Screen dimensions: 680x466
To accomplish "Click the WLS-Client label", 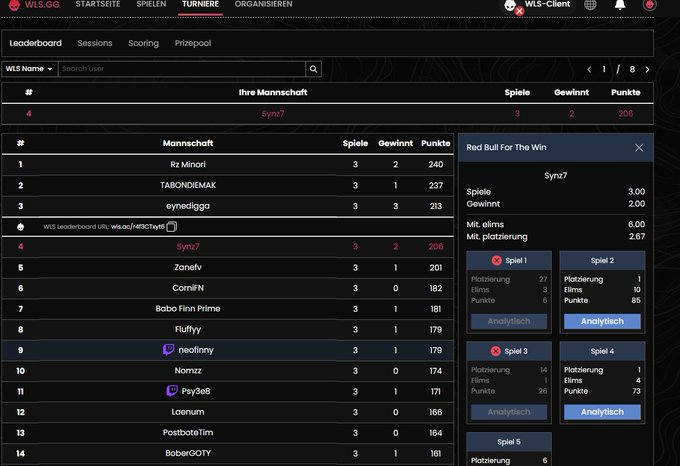I will click(x=547, y=4).
